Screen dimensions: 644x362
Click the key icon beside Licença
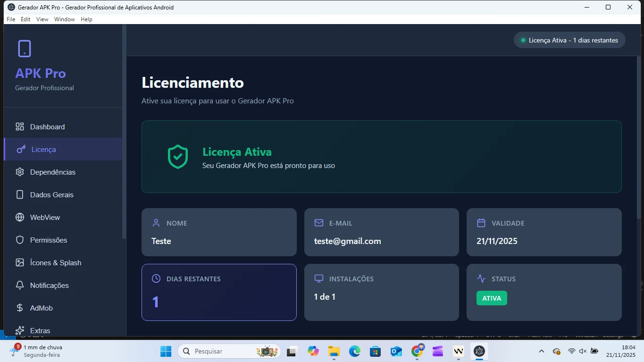click(21, 149)
